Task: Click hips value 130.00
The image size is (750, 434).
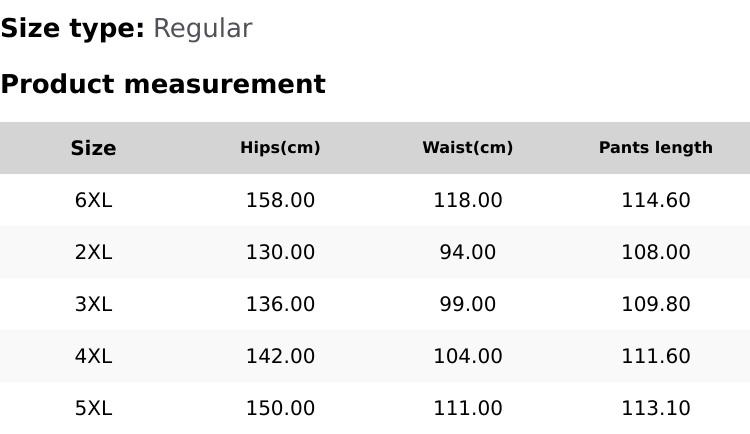Action: (280, 252)
